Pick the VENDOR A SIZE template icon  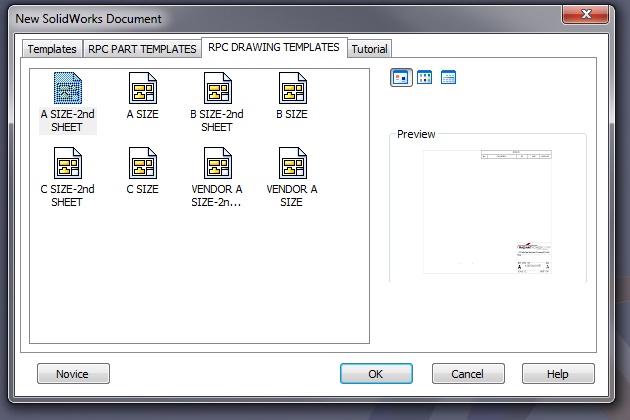[292, 163]
